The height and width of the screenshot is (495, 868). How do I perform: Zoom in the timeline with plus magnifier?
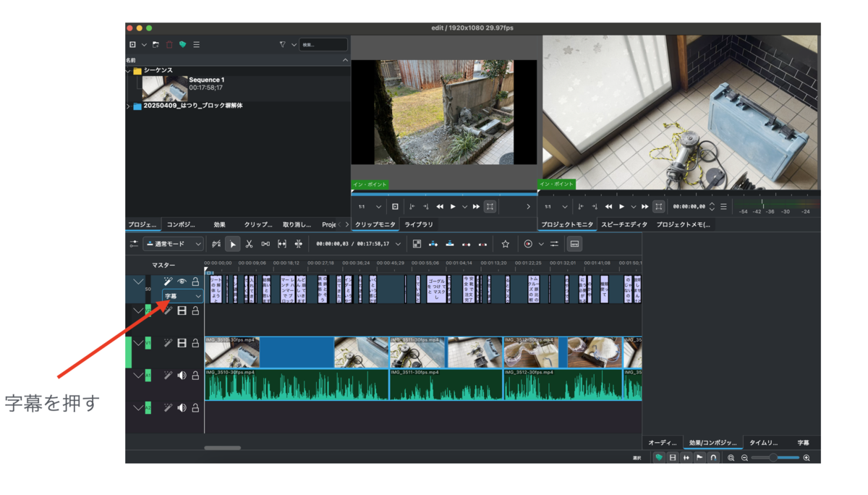[x=807, y=458]
